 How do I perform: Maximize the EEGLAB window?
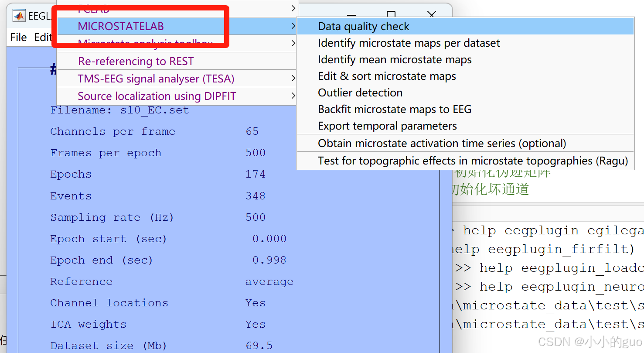click(x=392, y=15)
